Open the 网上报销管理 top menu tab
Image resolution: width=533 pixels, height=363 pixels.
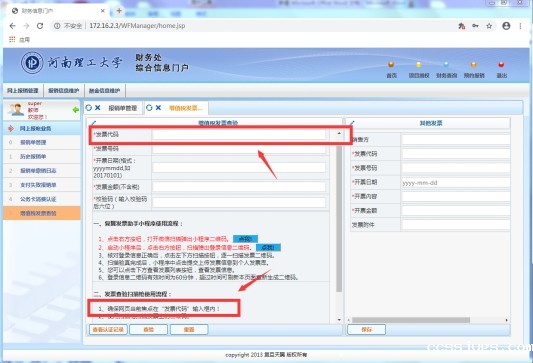click(23, 91)
